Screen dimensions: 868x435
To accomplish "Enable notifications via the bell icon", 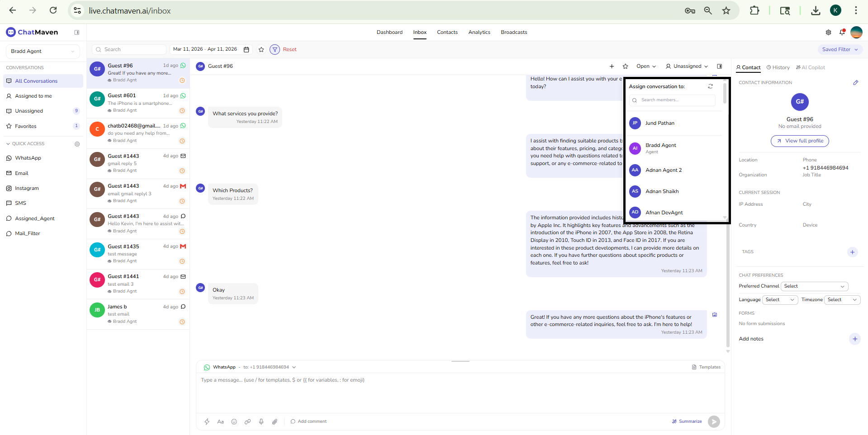I will point(842,32).
